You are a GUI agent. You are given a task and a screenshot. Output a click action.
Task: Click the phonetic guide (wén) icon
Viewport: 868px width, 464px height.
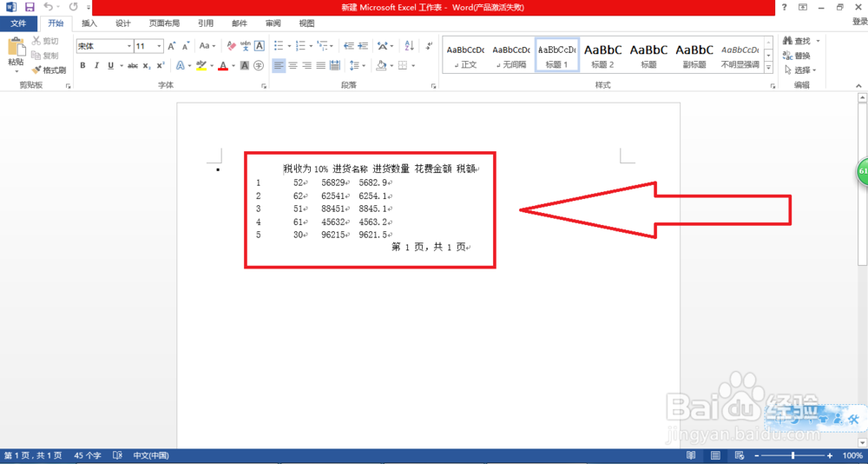pos(246,46)
